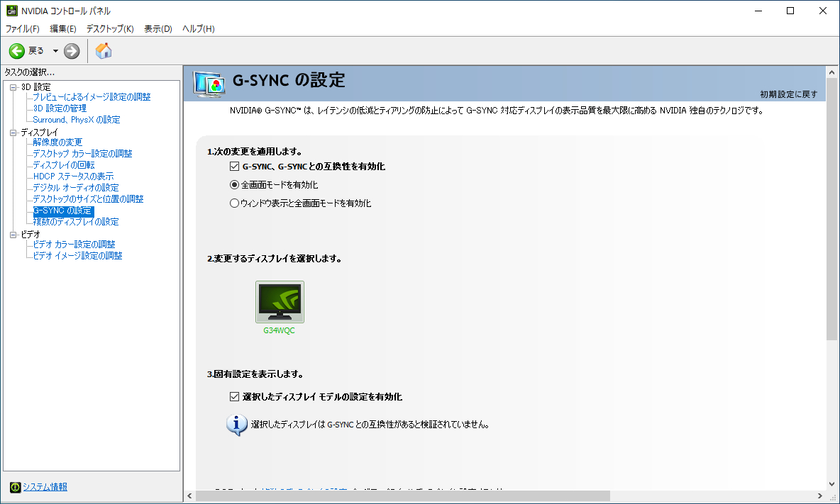This screenshot has width=840, height=504.
Task: Click the G-SYNC header monitor icon
Action: point(209,84)
